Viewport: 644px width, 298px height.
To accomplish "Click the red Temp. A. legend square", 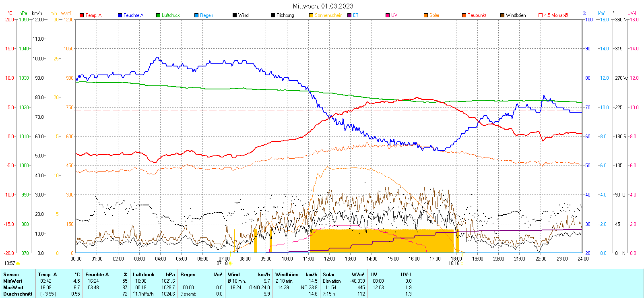I will point(82,15).
